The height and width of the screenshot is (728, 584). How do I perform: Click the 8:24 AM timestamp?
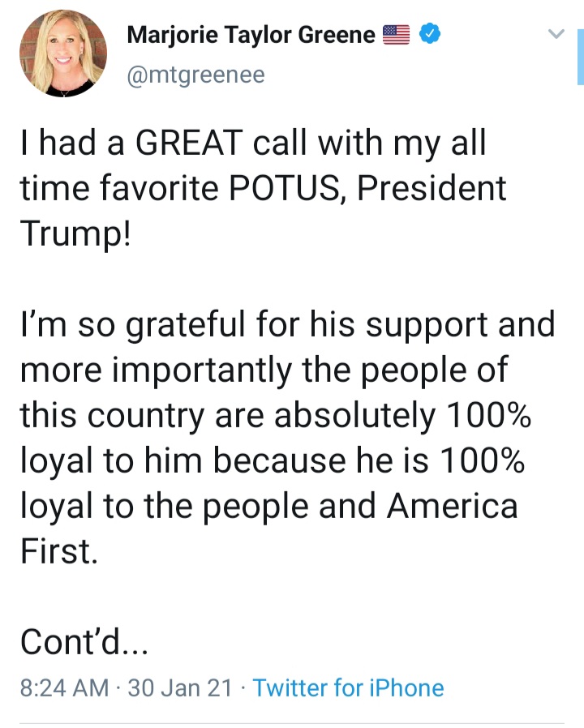point(63,688)
